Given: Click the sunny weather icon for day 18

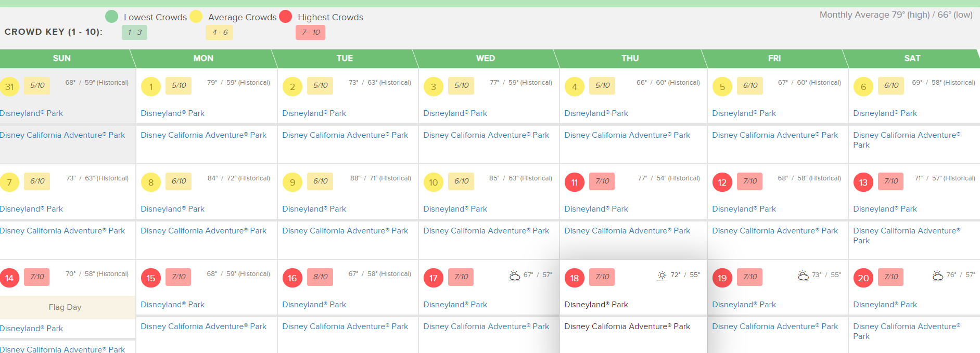Looking at the screenshot, I should click(x=662, y=276).
